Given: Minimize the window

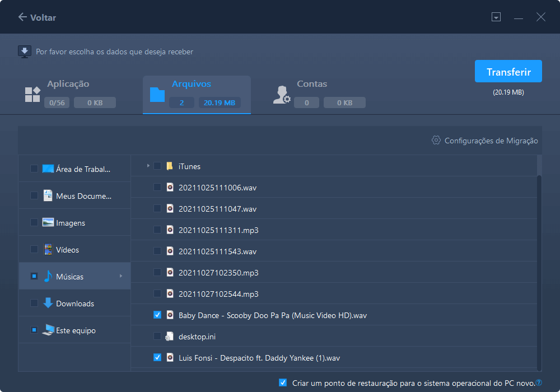Looking at the screenshot, I should pyautogui.click(x=519, y=17).
